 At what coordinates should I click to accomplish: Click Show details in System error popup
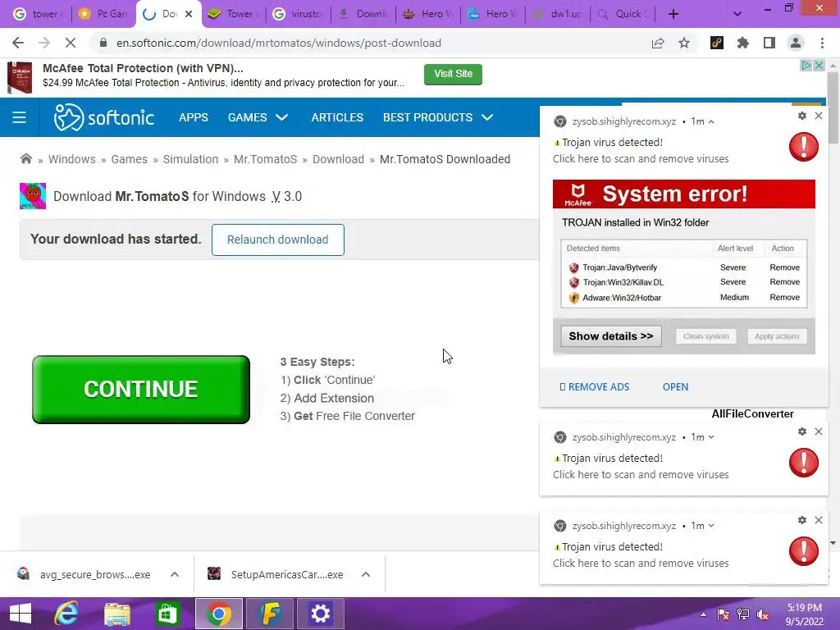611,336
